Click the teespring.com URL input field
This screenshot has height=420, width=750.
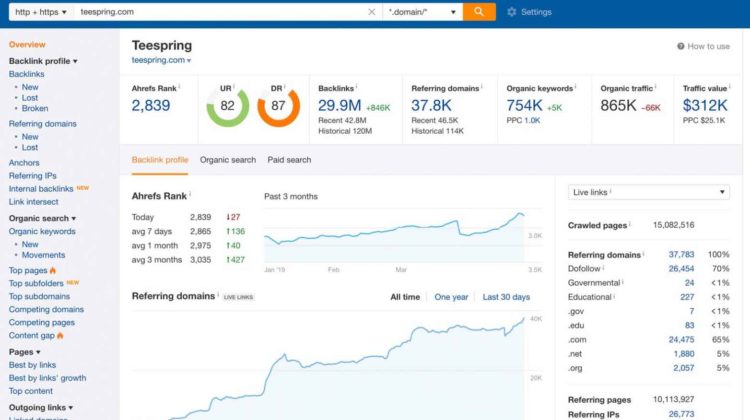220,12
